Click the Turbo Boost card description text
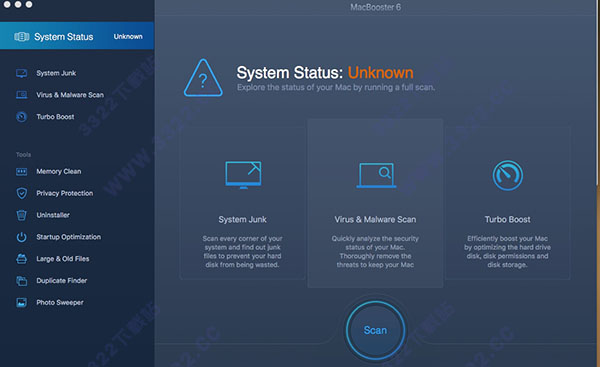 [507, 252]
